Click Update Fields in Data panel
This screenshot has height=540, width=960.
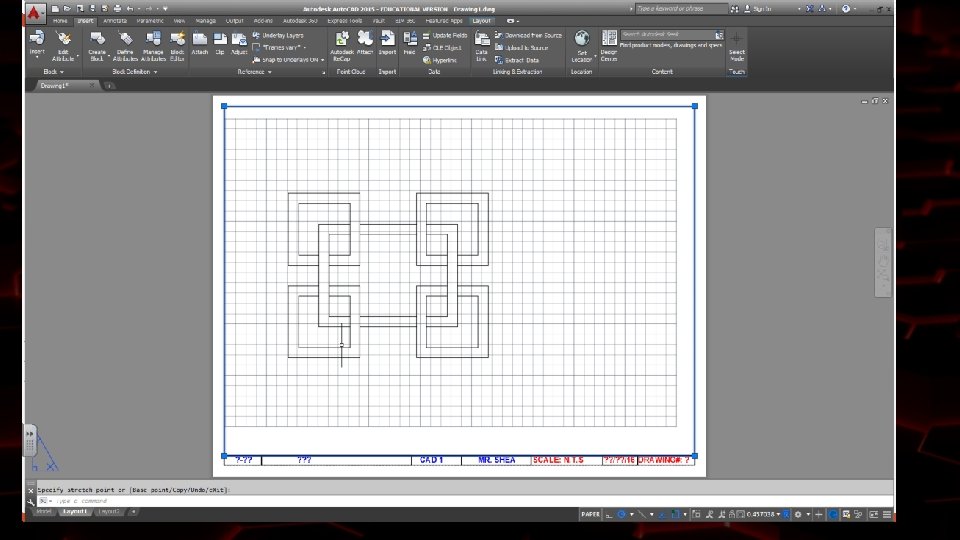444,36
